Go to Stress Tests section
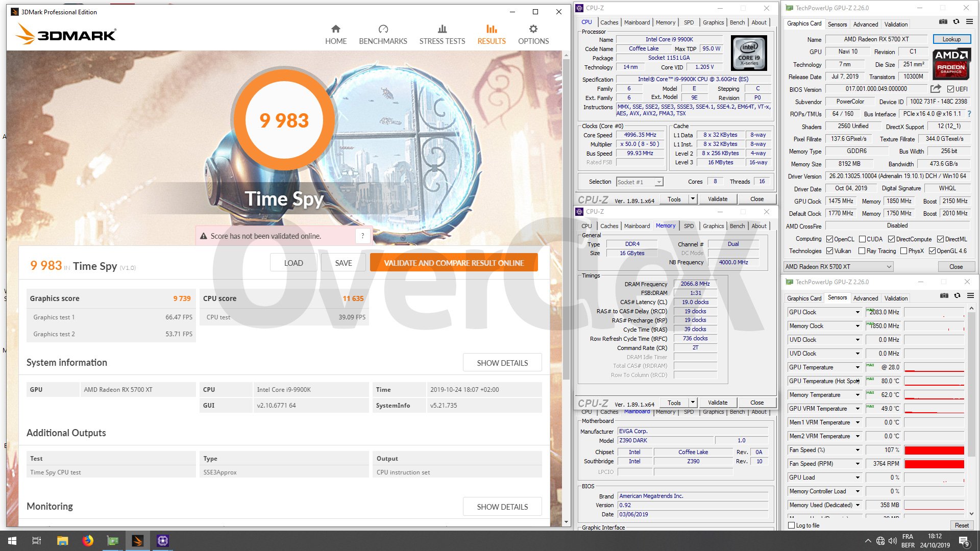Screen dimensions: 980x551 (x=442, y=34)
